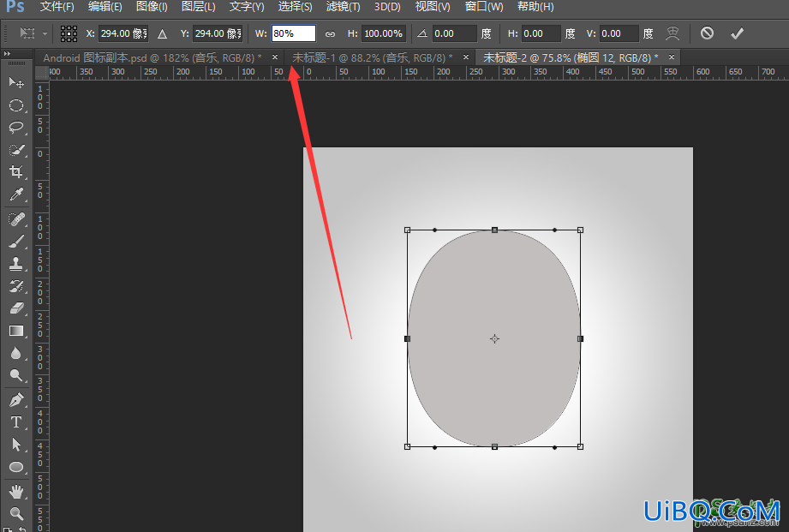This screenshot has height=532, width=789.
Task: Open the 文件(F) menu
Action: (57, 7)
